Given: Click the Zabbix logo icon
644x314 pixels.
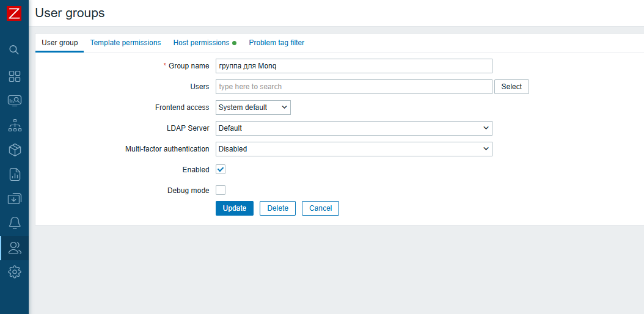Looking at the screenshot, I should (14, 13).
